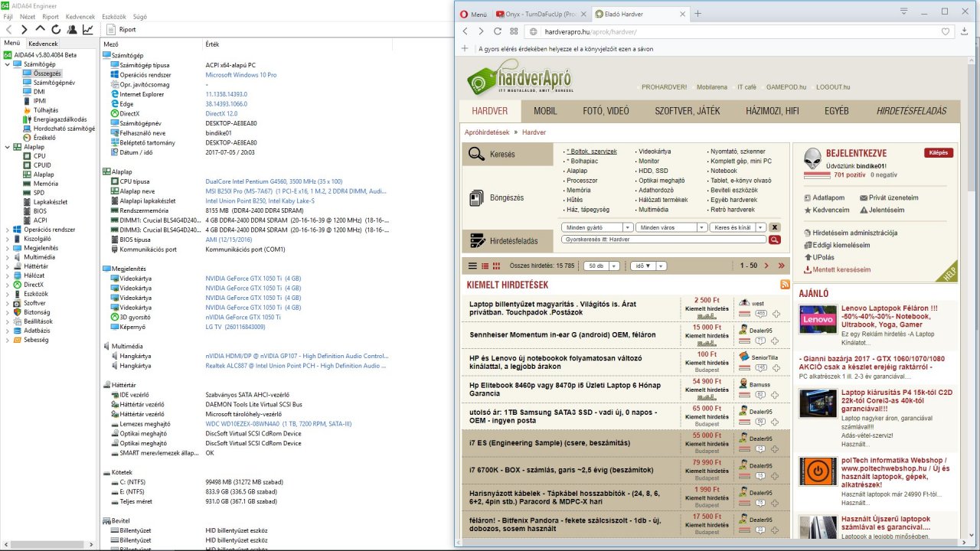Screen dimensions: 980x551
Task: Click the Microsoft Windows 10 Pro value link
Action: (240, 75)
